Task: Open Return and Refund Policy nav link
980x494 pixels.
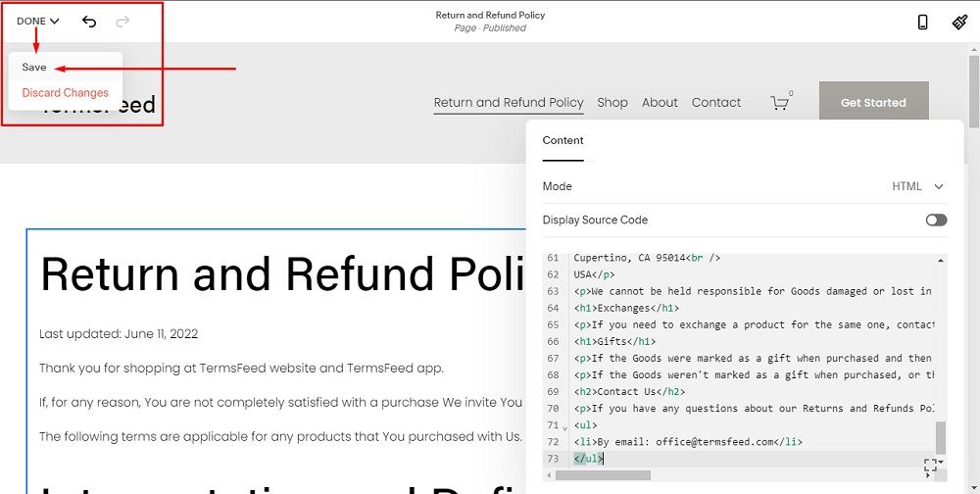Action: (x=509, y=103)
